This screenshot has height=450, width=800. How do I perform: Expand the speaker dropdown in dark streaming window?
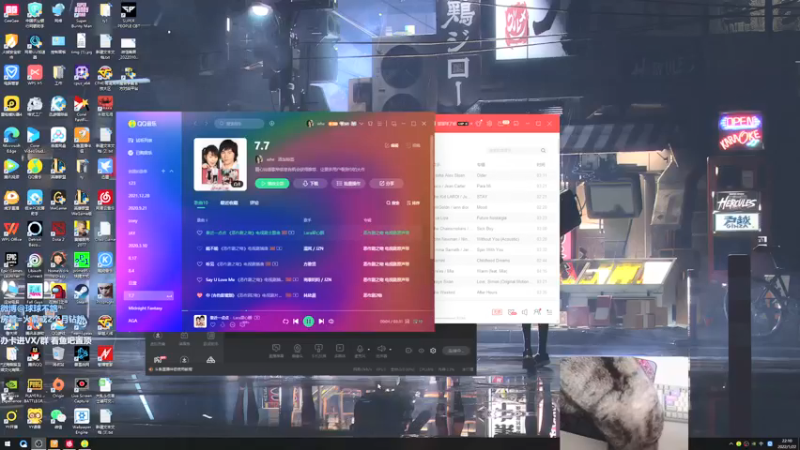click(390, 349)
